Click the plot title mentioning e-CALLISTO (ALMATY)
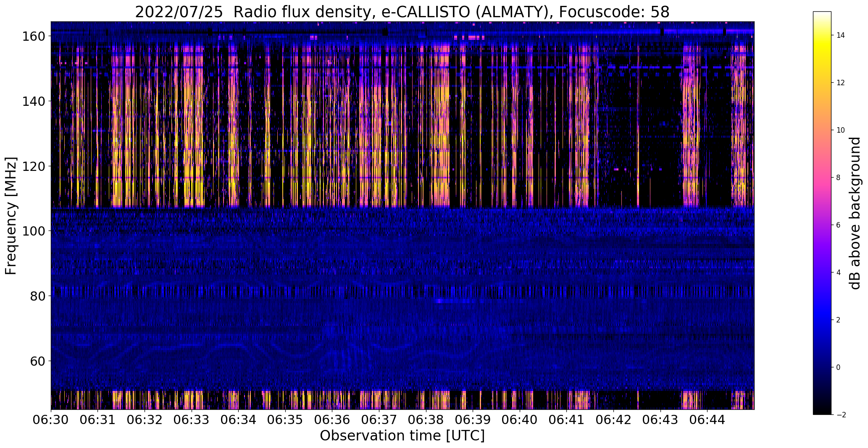 coord(402,12)
